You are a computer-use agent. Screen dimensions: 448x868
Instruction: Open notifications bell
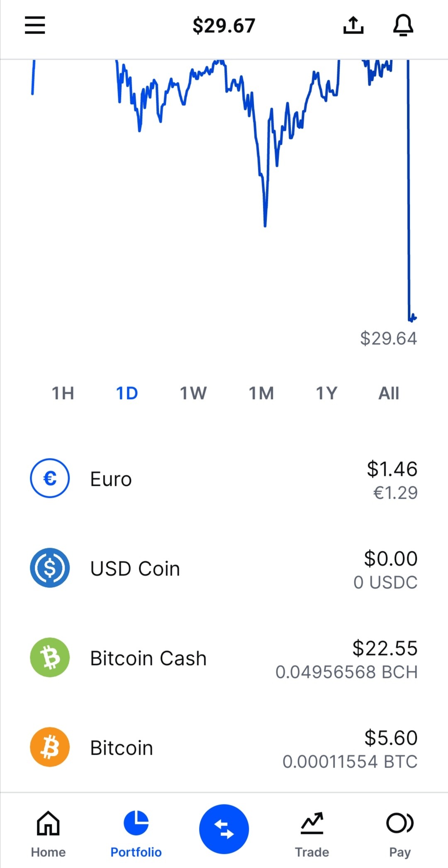[x=403, y=25]
